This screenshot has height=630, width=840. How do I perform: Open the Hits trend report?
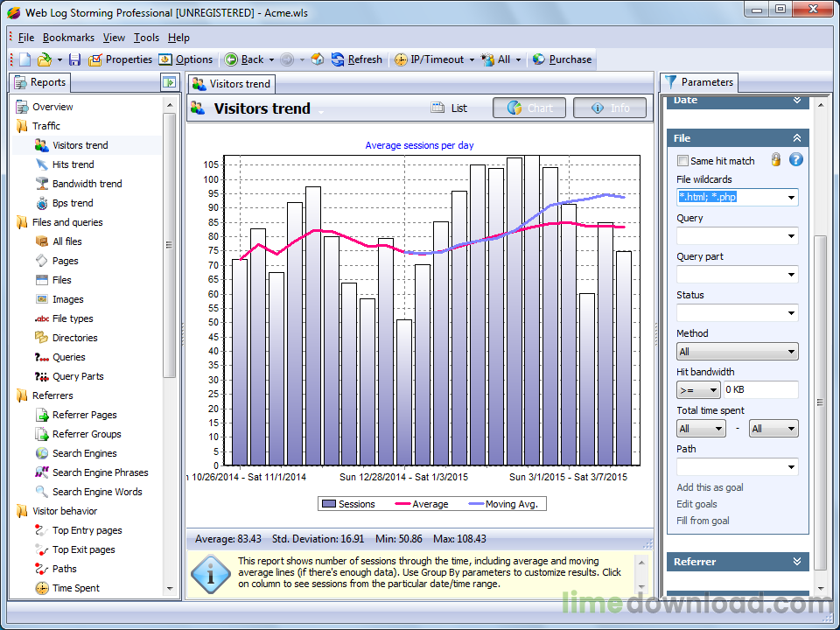point(73,164)
